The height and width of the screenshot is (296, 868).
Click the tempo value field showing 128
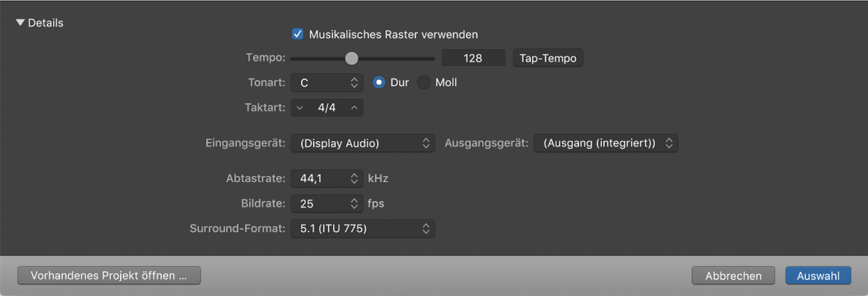point(473,59)
